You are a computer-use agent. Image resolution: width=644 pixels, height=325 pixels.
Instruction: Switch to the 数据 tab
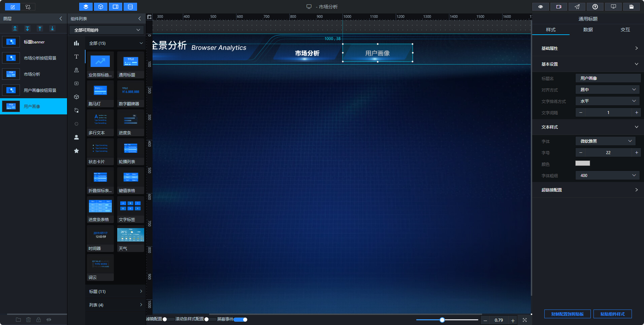[588, 30]
